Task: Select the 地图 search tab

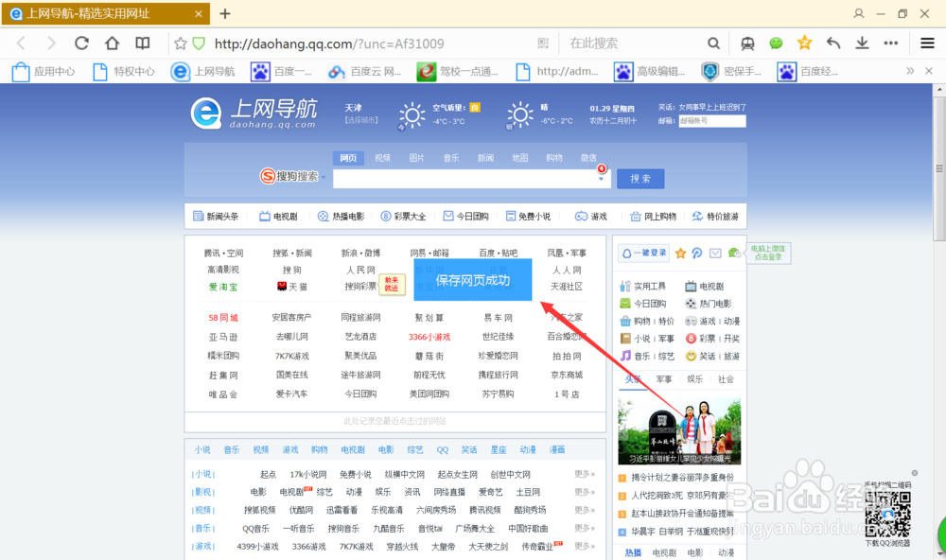Action: click(520, 157)
